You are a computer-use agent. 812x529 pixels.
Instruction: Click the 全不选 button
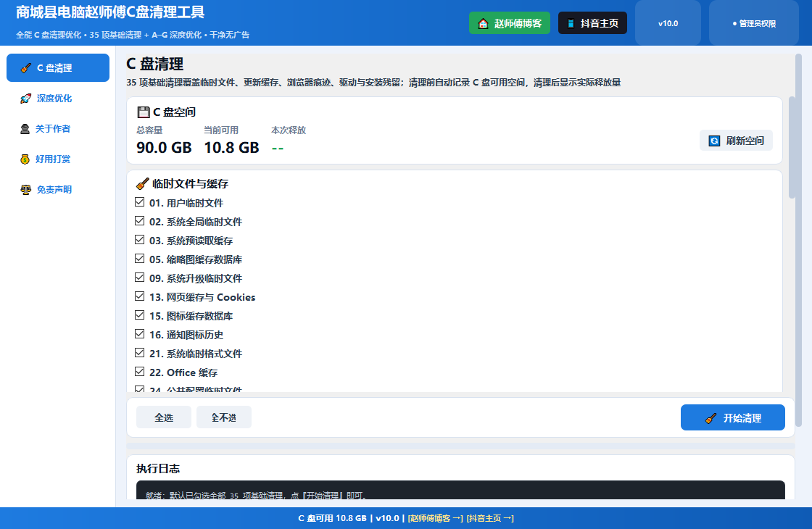point(224,417)
